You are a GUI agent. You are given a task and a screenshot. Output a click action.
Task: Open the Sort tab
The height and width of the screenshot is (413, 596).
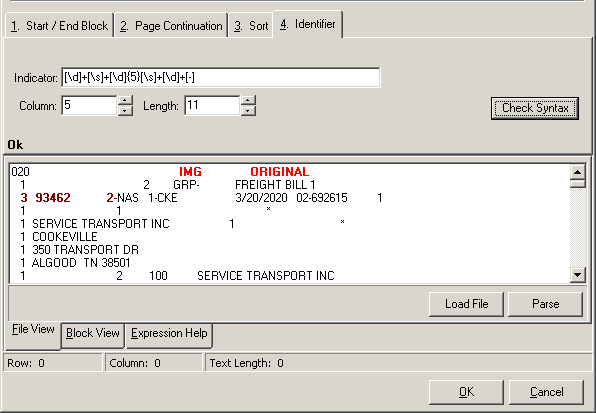[x=251, y=26]
